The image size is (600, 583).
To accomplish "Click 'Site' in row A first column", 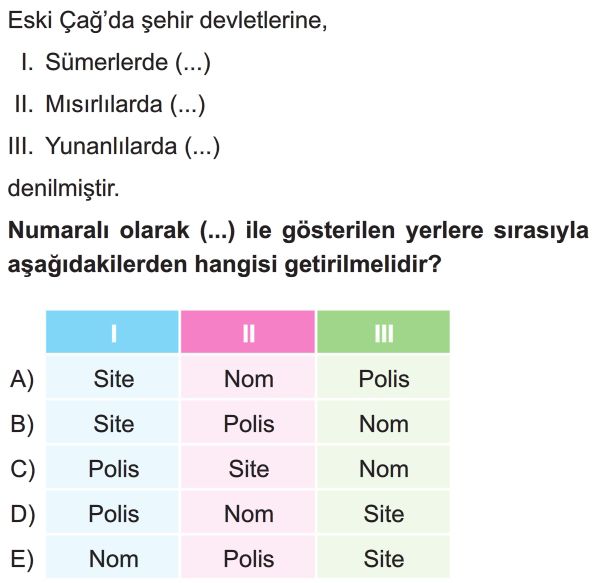I will 114,379.
